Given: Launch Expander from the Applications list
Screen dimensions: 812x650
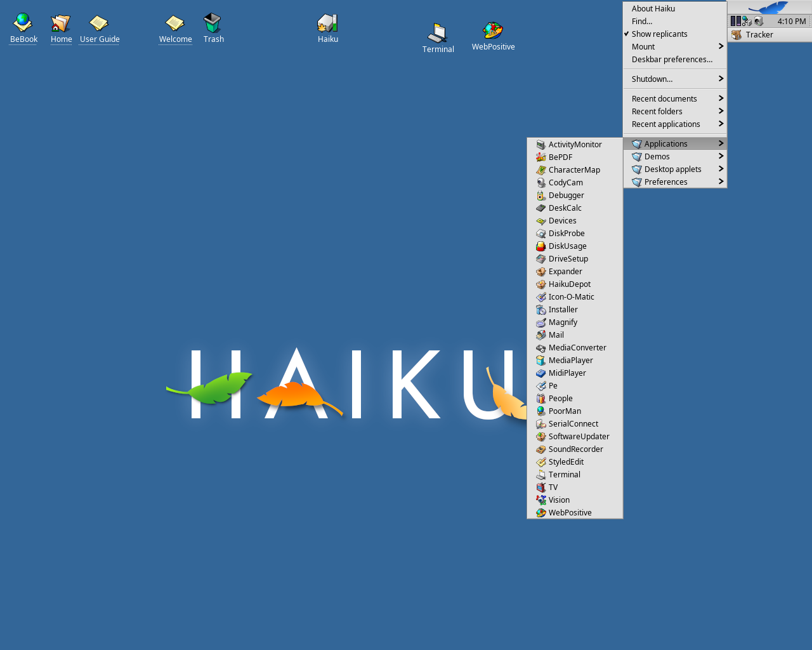Looking at the screenshot, I should (575, 272).
